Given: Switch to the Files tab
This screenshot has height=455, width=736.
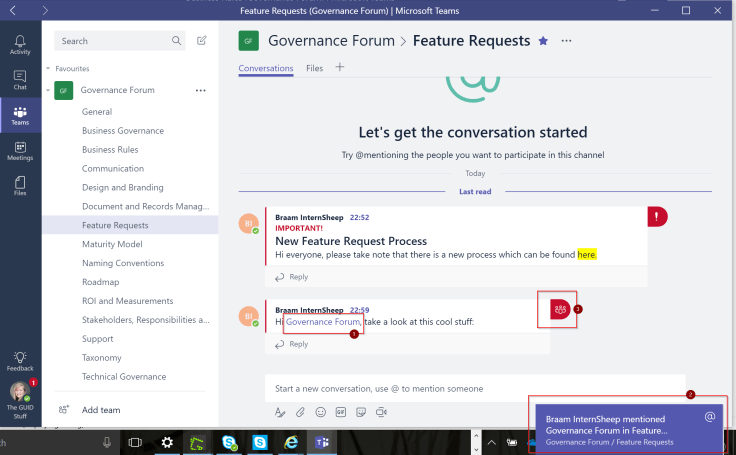Looking at the screenshot, I should pyautogui.click(x=314, y=68).
